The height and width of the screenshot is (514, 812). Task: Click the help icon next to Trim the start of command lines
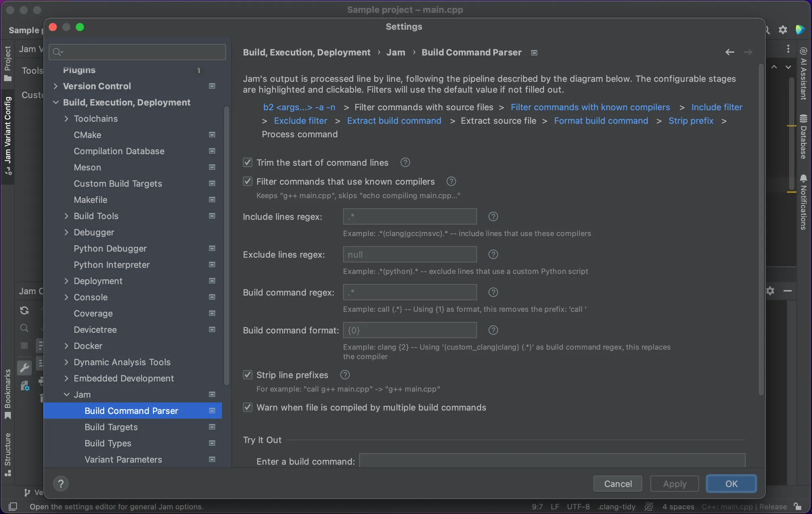[x=405, y=162]
